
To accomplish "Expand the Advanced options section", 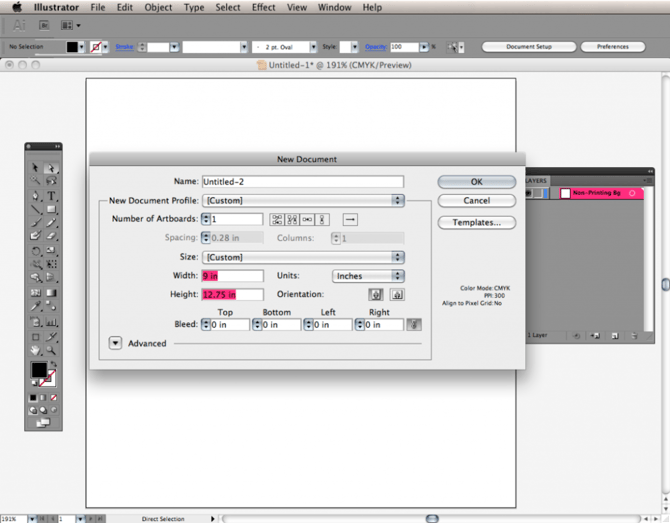I will 115,343.
